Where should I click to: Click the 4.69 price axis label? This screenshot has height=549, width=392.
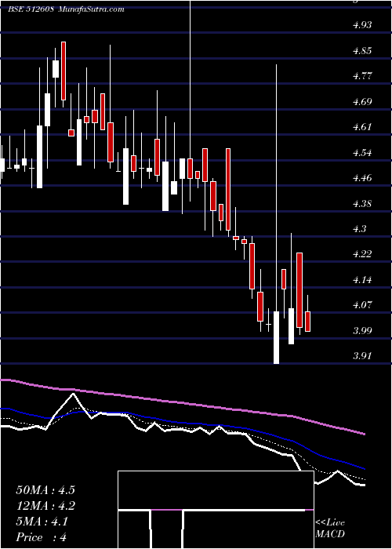pyautogui.click(x=362, y=102)
